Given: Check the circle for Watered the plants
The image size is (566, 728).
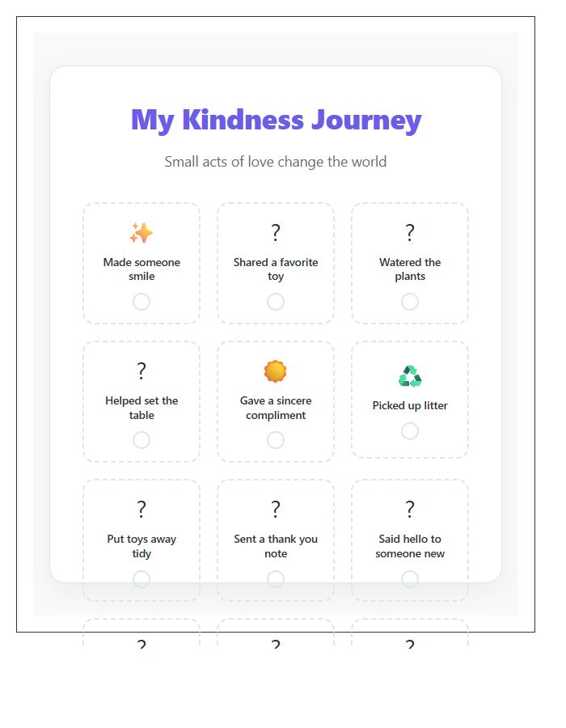Looking at the screenshot, I should pos(410,302).
